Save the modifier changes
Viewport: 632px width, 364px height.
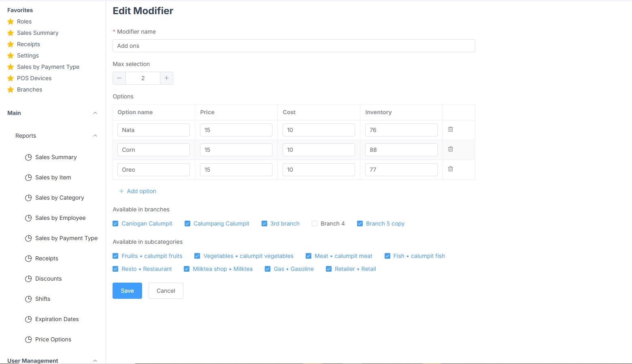[127, 291]
